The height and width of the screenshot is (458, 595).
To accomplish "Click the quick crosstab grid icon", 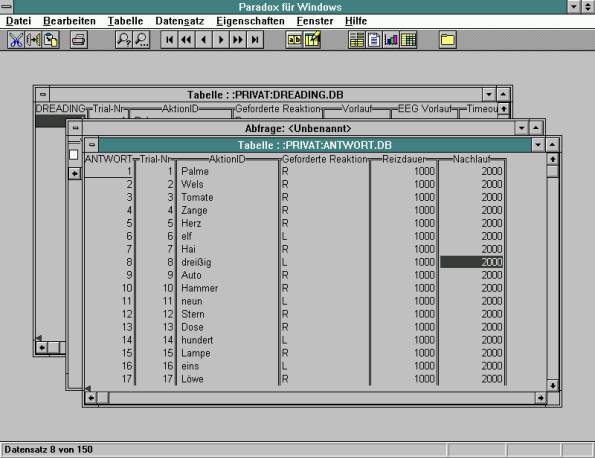I will coord(408,40).
